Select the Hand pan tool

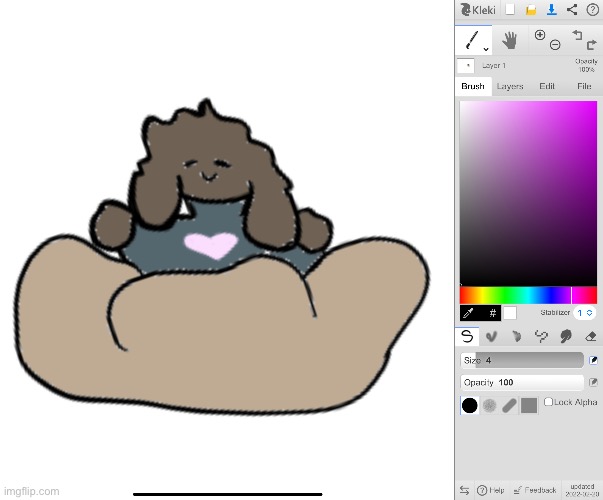click(510, 40)
